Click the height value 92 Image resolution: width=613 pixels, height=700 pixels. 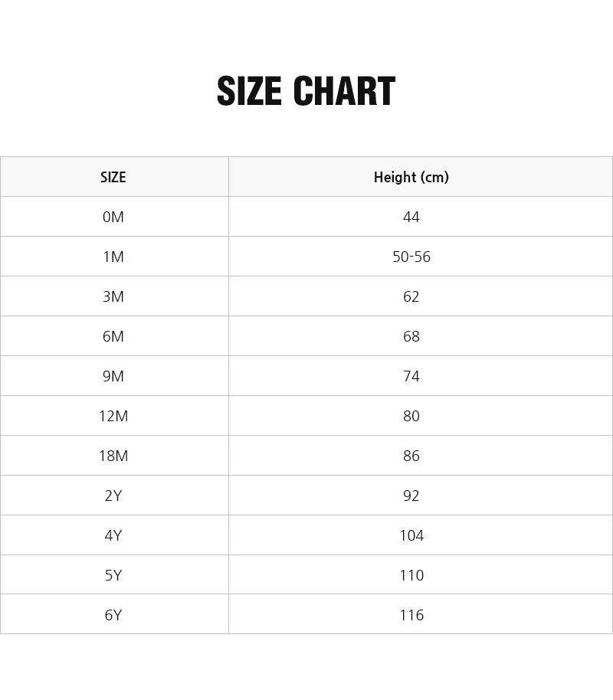point(411,496)
